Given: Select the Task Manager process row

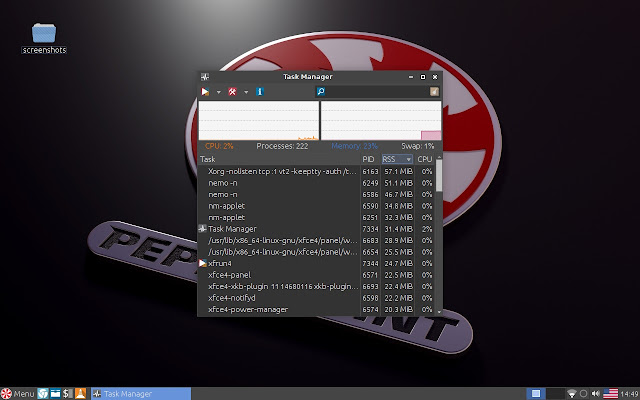Looking at the screenshot, I should click(x=317, y=229).
